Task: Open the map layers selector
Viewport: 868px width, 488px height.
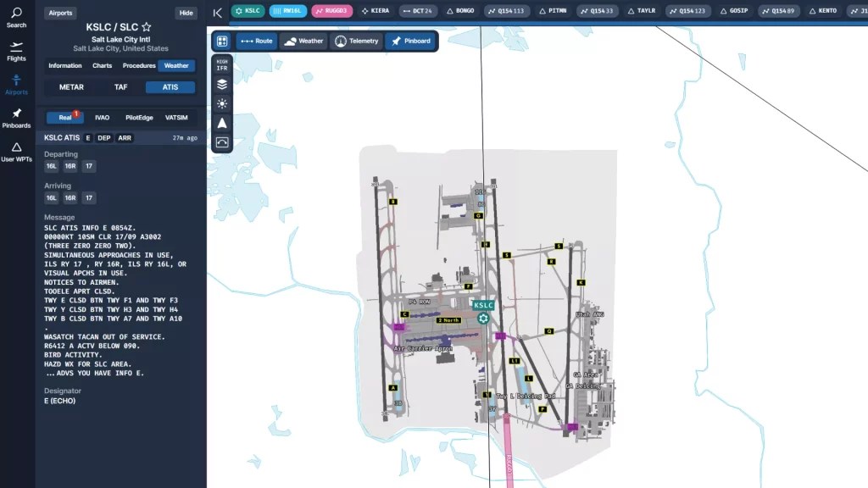Action: coord(221,84)
